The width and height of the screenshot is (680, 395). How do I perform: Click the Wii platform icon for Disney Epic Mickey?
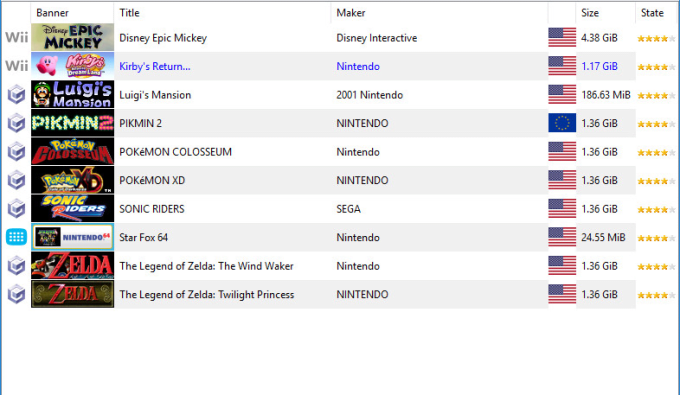coord(16,38)
